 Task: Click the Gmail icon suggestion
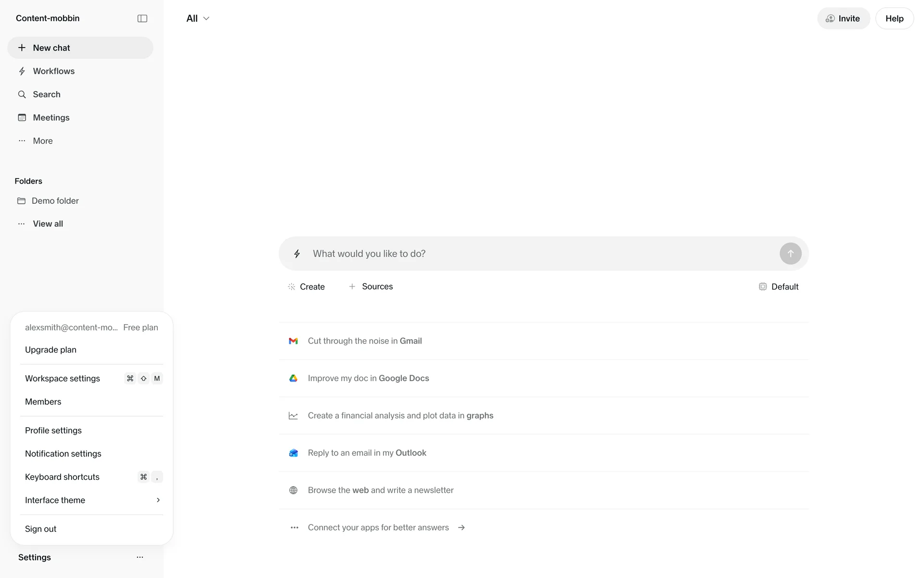293,341
